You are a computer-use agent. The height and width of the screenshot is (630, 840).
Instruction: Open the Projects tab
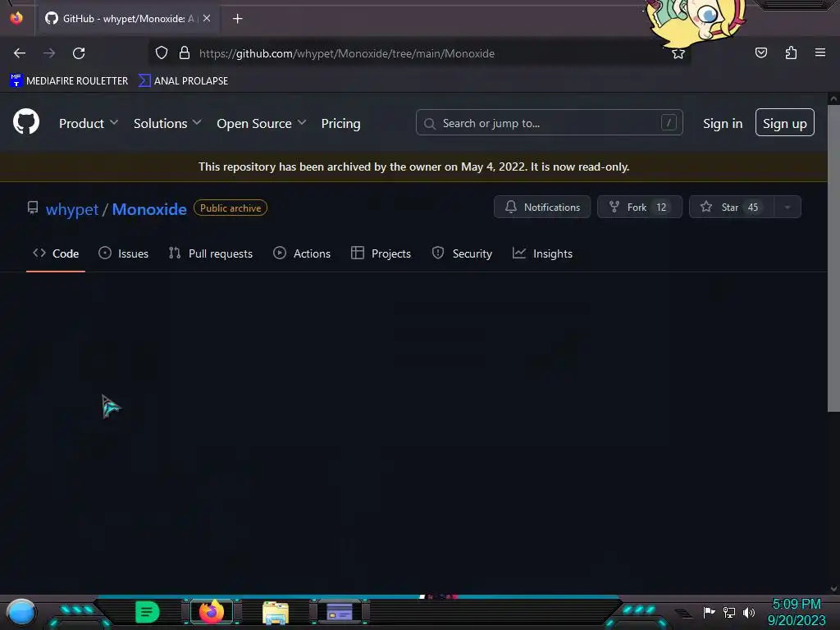(x=381, y=253)
